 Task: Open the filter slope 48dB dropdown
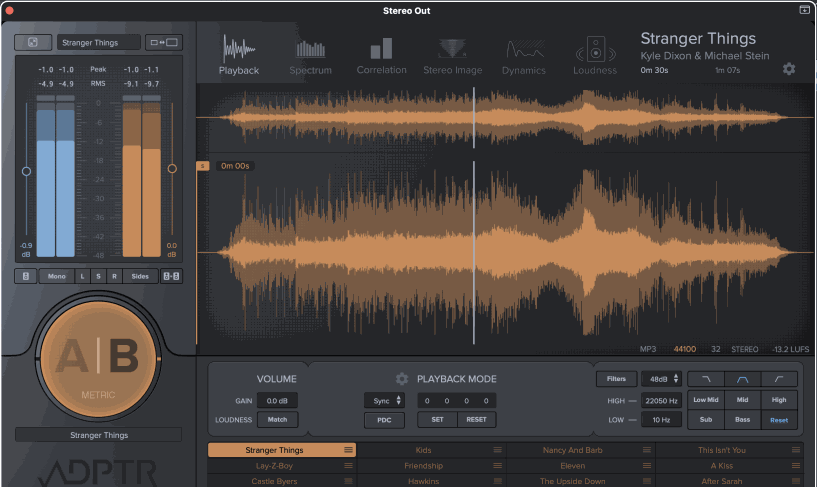click(x=661, y=379)
